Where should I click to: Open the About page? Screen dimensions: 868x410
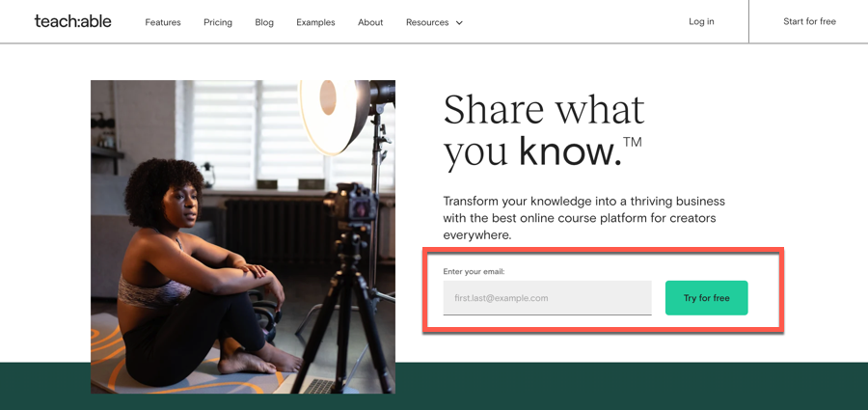coord(370,22)
